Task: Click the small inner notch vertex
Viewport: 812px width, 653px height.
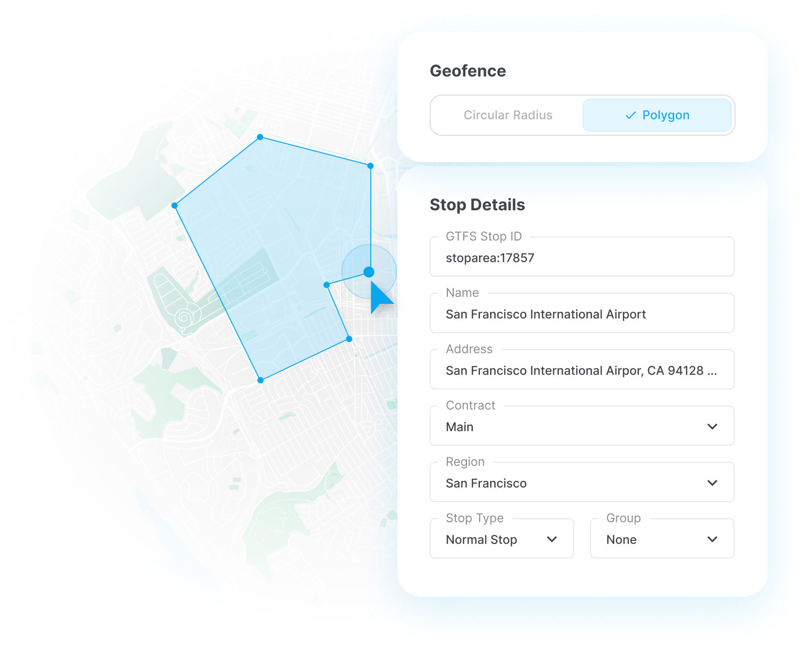Action: [327, 285]
